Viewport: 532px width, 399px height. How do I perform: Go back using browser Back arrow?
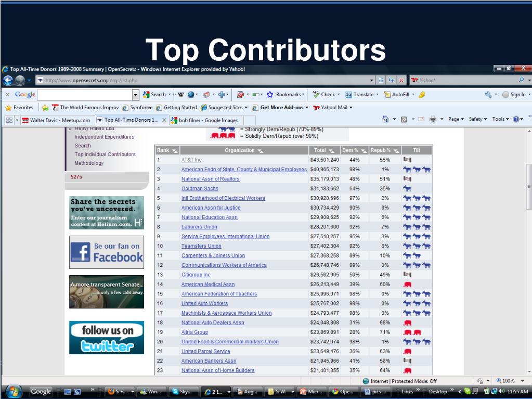[x=8, y=81]
